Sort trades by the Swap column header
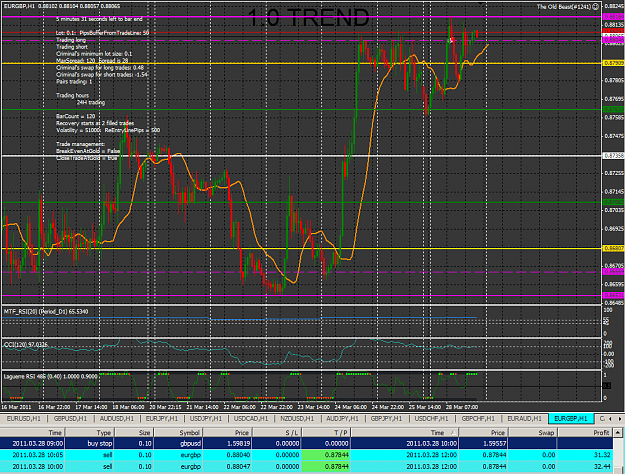The height and width of the screenshot is (474, 625). click(533, 433)
